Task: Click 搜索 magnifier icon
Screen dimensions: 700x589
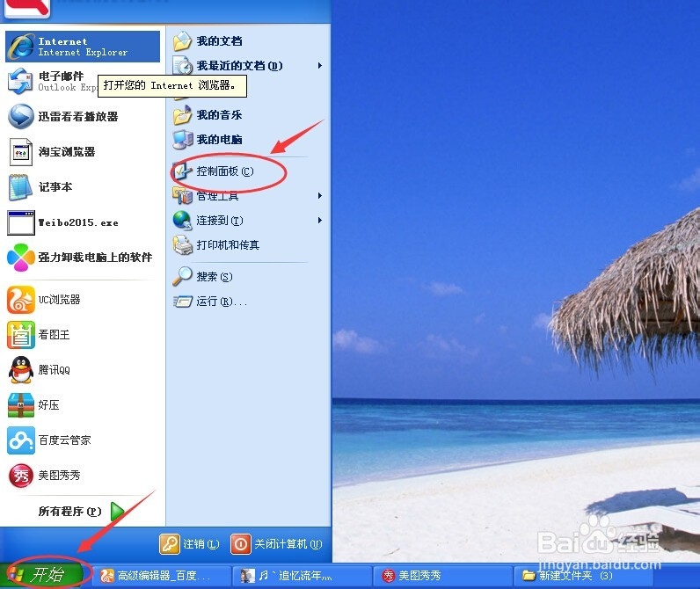Action: pos(182,277)
